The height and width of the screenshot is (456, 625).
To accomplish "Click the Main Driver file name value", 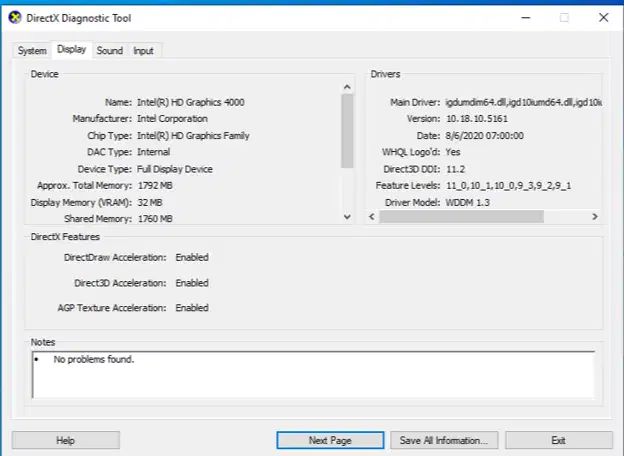I will [x=520, y=102].
